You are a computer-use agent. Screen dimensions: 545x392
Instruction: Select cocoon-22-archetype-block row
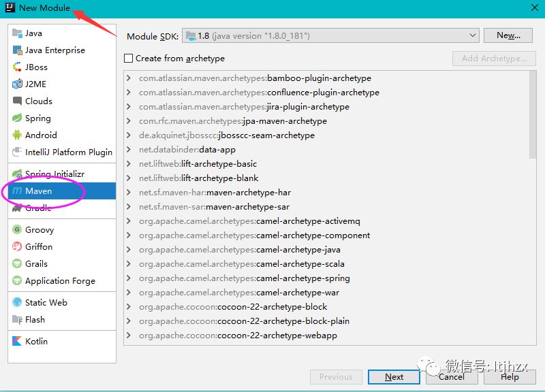coord(330,307)
